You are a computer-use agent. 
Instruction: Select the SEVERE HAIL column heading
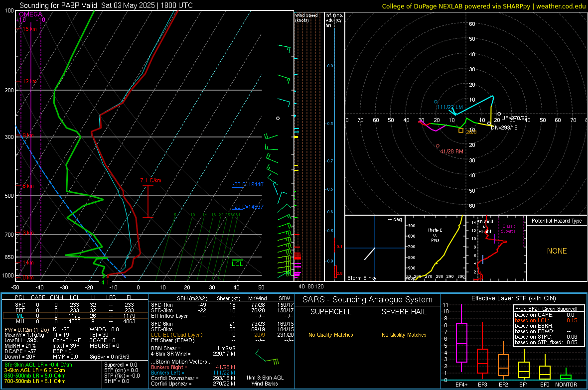[x=404, y=312]
